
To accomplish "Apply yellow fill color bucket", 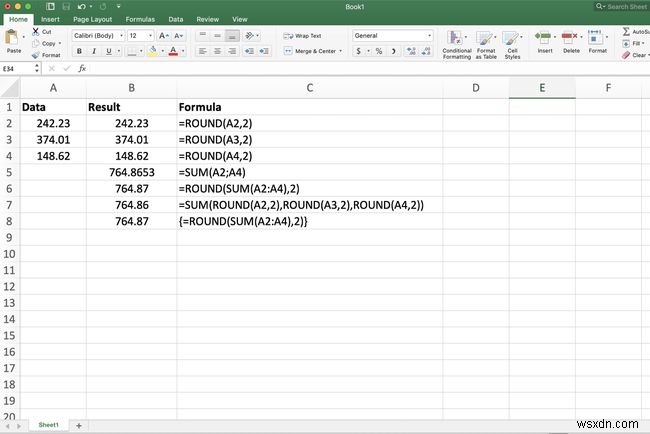I will click(x=153, y=51).
